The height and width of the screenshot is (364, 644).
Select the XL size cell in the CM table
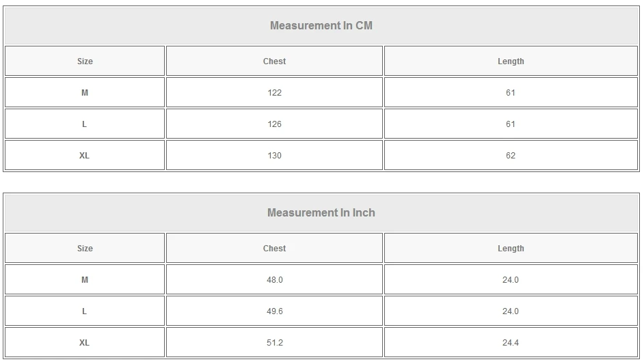coord(85,156)
